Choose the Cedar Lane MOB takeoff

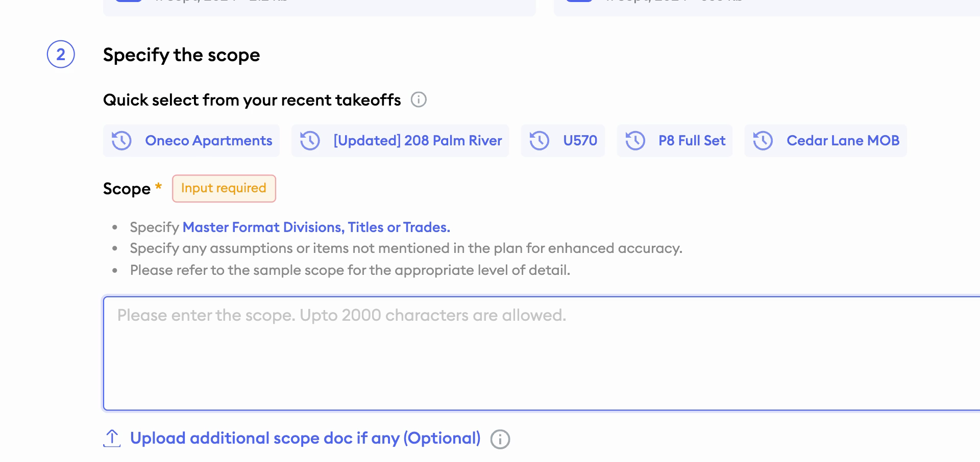coord(825,141)
